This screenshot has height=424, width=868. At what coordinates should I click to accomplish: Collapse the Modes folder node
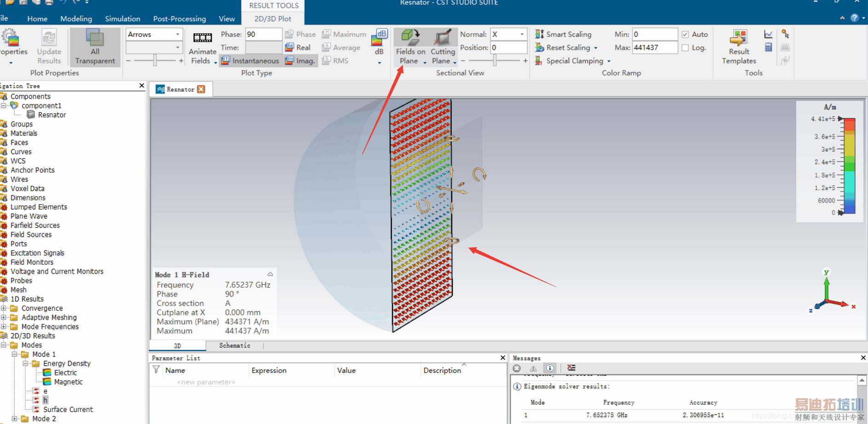4,345
